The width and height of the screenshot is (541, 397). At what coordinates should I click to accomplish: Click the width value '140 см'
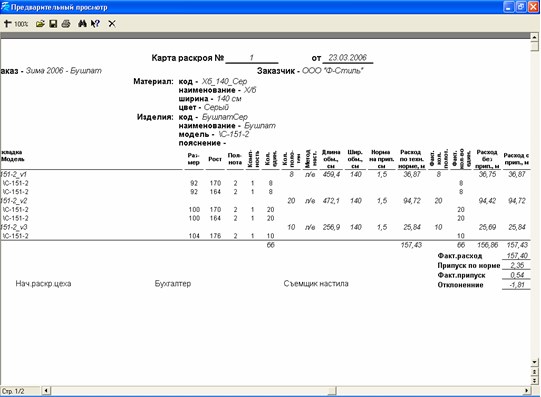[x=229, y=99]
